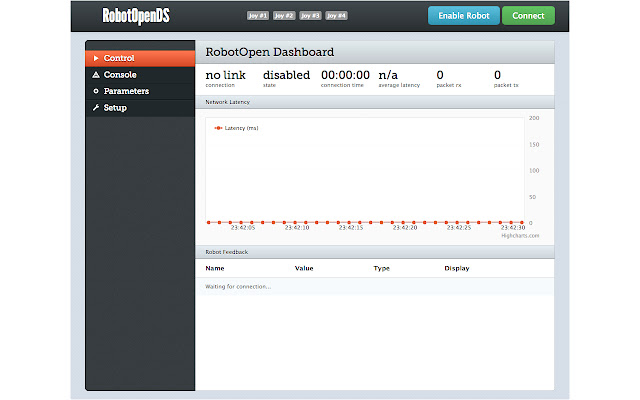Image resolution: width=640 pixels, height=400 pixels.
Task: Click the latency point at 23:42:15
Action: click(x=349, y=222)
